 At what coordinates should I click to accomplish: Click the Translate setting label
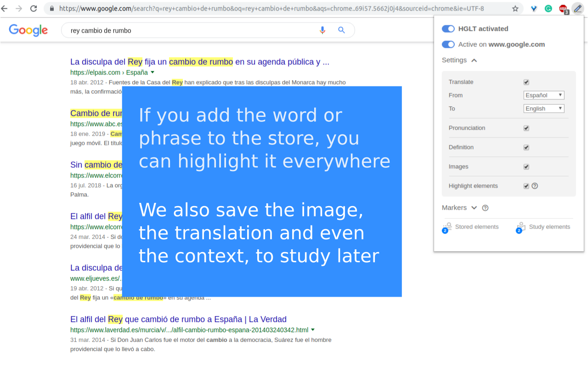[461, 82]
